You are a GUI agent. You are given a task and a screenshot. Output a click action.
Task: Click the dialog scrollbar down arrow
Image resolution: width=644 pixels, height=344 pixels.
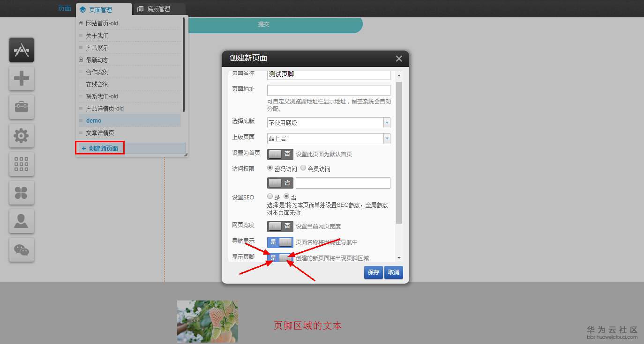[399, 258]
